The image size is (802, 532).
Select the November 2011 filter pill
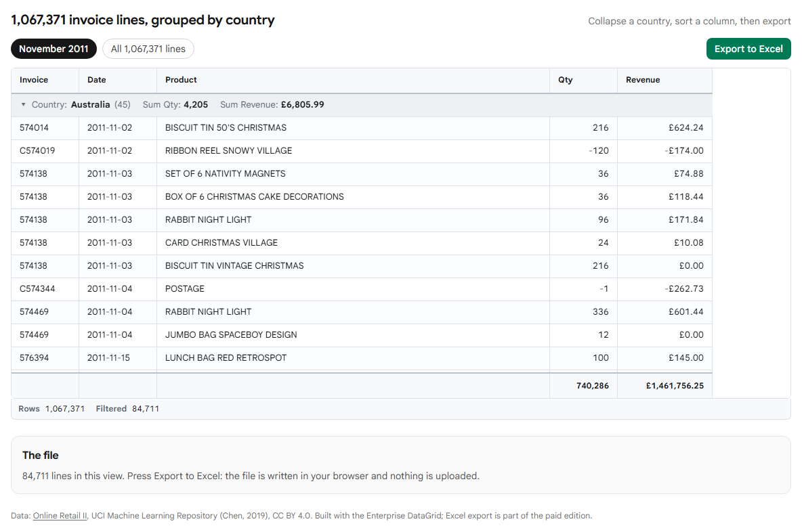point(54,49)
